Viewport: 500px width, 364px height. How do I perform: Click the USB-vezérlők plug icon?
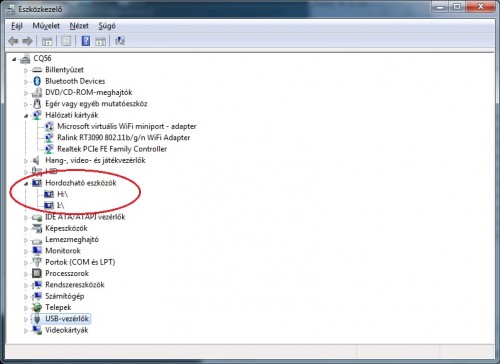click(x=37, y=319)
